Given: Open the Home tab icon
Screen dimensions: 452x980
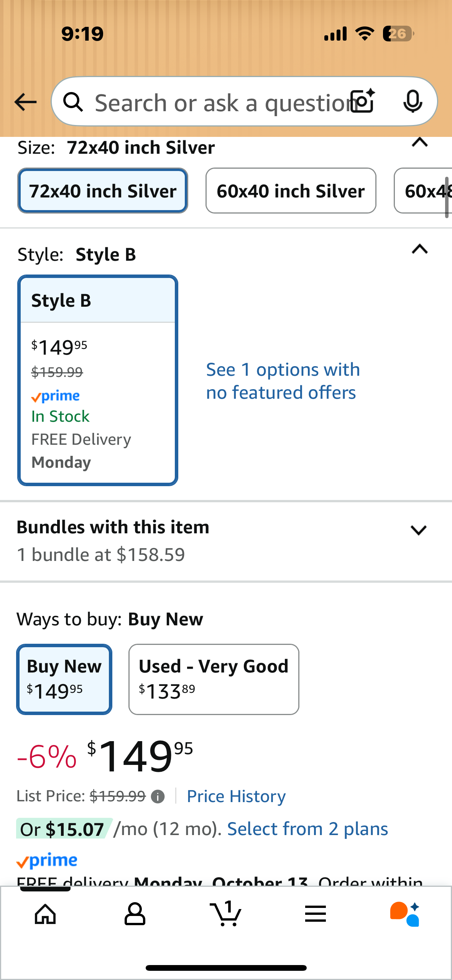Looking at the screenshot, I should click(45, 914).
